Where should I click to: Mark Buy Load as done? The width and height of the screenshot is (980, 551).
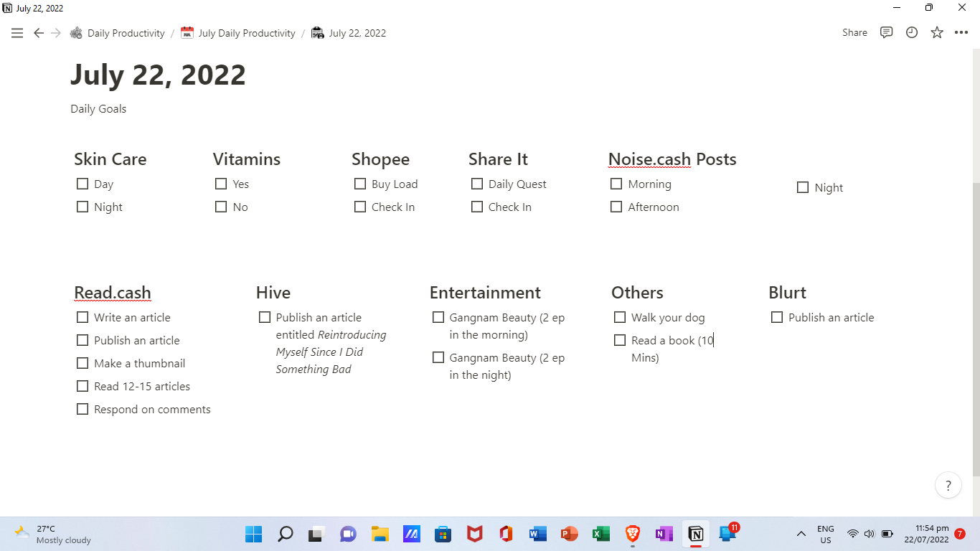tap(360, 184)
